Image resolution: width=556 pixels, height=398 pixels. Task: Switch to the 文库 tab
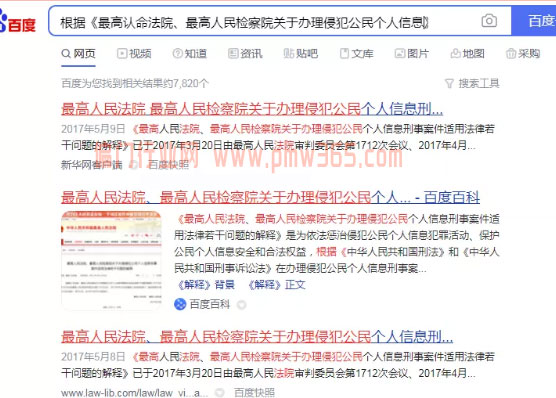(x=356, y=54)
